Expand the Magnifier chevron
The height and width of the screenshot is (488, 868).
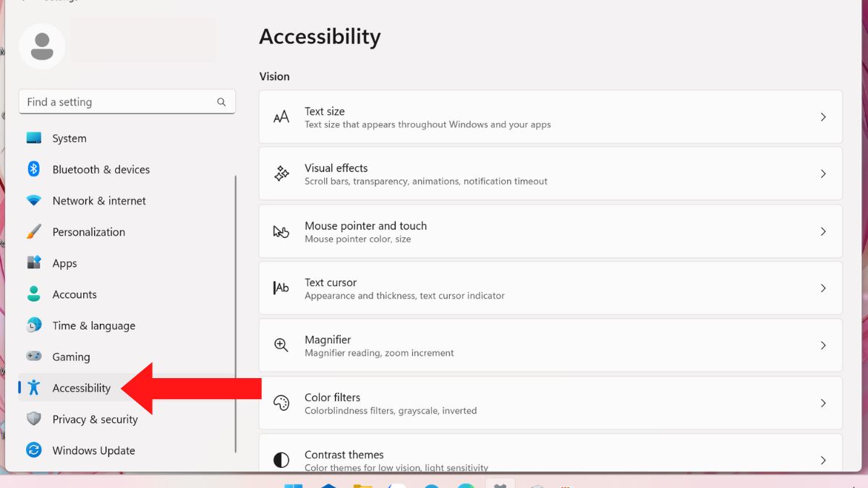pos(823,345)
